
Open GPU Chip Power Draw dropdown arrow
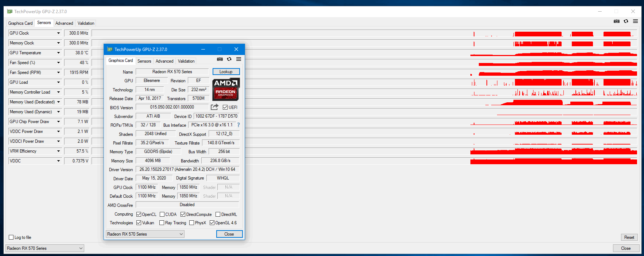(x=58, y=122)
